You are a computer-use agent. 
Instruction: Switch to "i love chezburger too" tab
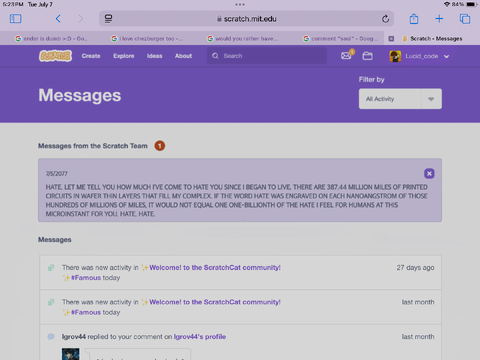coord(147,39)
